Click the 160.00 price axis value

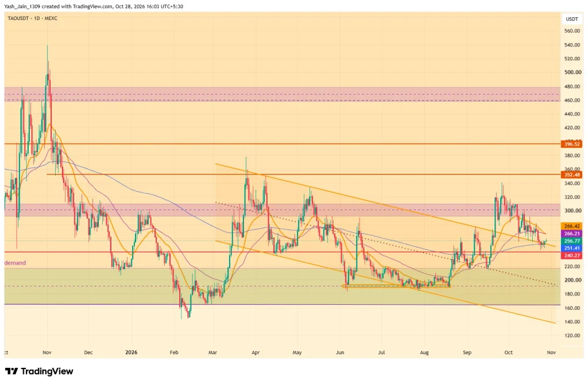coord(572,308)
